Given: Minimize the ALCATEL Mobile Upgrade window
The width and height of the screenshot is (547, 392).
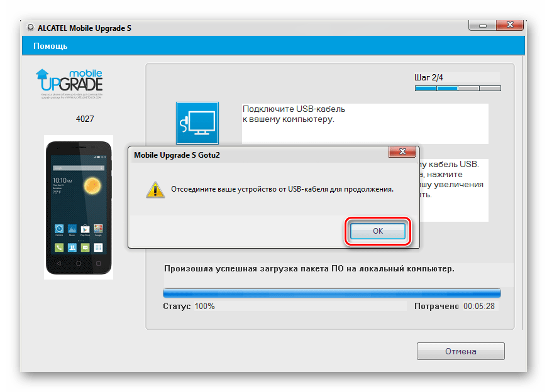Looking at the screenshot, I should click(x=482, y=25).
